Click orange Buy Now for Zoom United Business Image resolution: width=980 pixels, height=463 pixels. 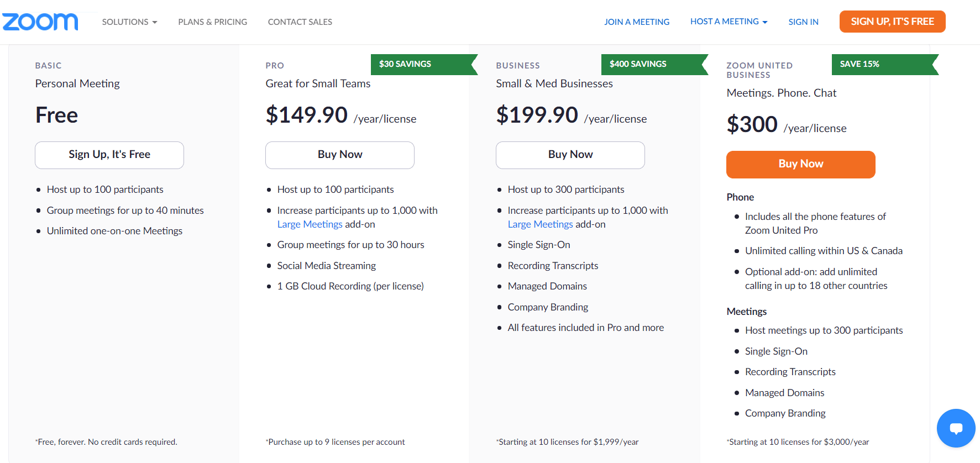tap(800, 164)
